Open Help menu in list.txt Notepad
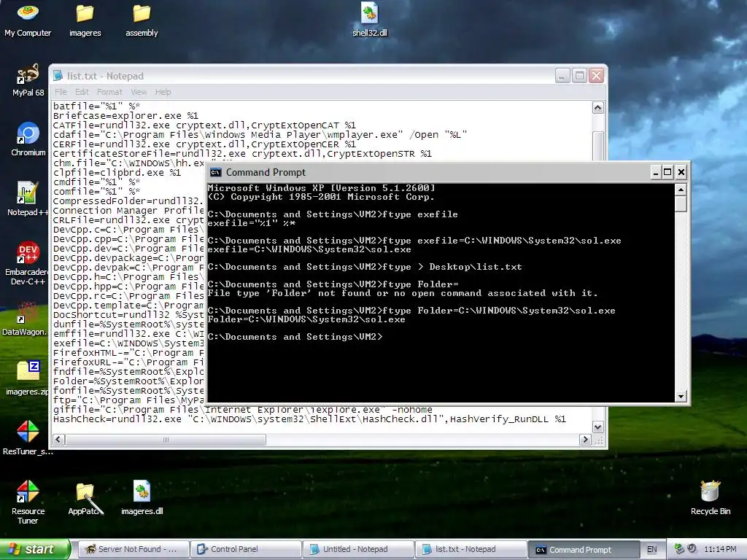Viewport: 747px width, 560px height. click(163, 92)
